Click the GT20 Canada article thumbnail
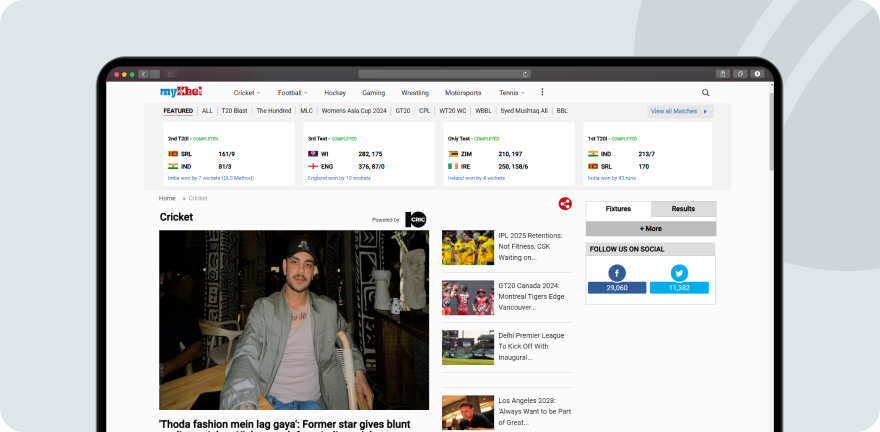 468,297
